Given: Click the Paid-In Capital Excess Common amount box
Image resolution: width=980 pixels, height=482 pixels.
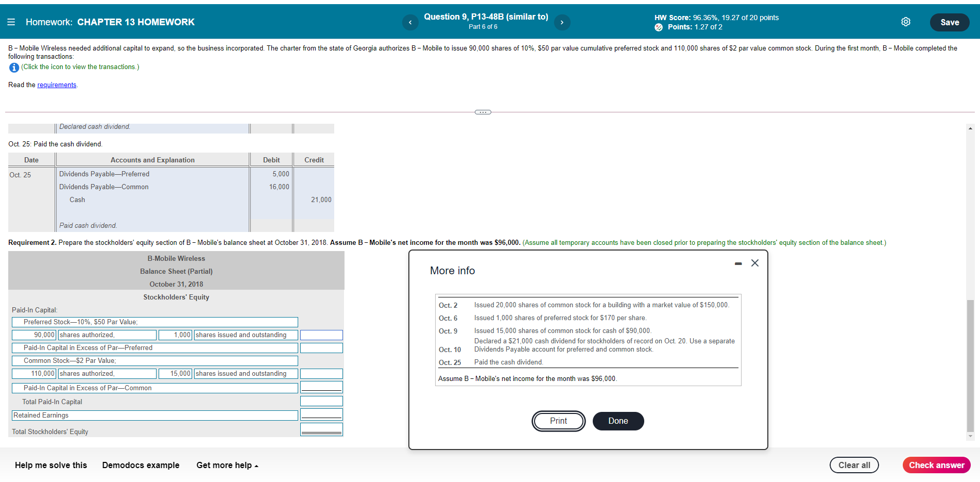Looking at the screenshot, I should (x=321, y=387).
